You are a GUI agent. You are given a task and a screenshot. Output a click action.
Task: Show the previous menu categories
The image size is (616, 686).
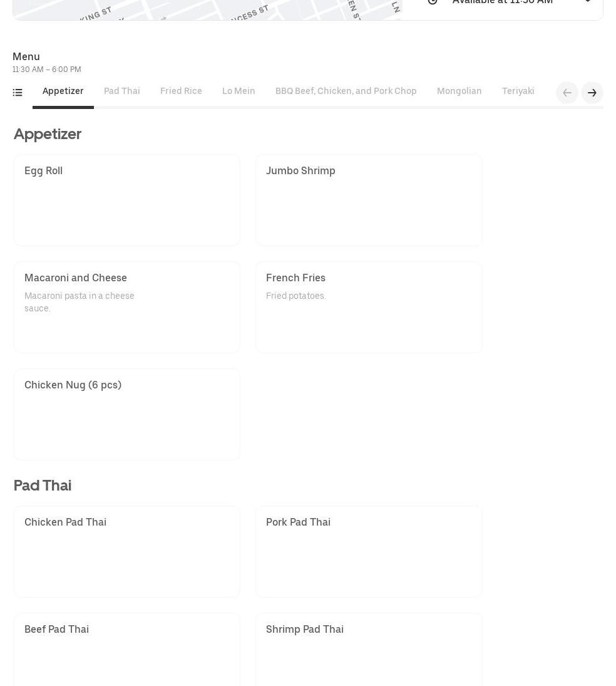pos(567,93)
